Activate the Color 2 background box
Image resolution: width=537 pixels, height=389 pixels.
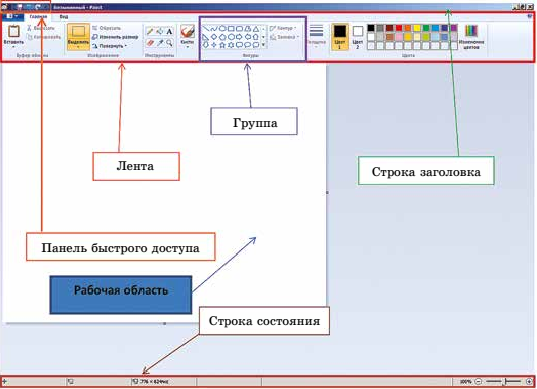click(358, 37)
